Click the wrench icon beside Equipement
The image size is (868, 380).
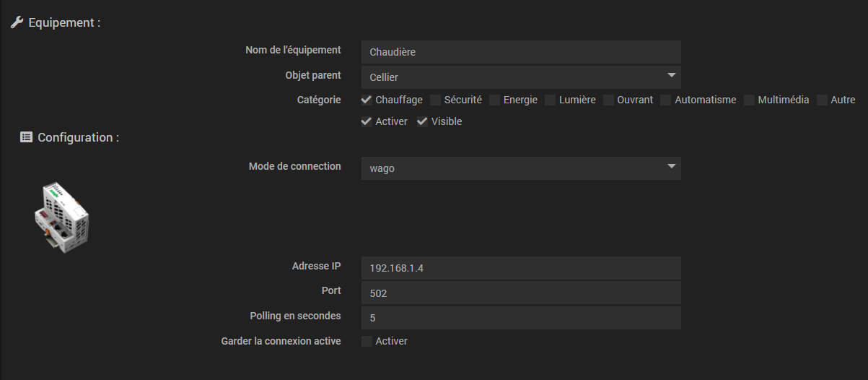point(17,22)
